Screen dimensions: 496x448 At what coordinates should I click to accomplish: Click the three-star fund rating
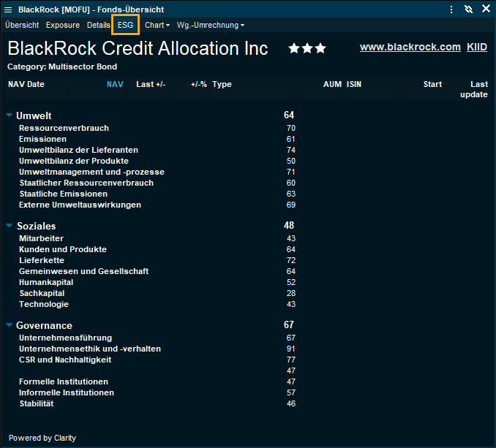pyautogui.click(x=307, y=49)
